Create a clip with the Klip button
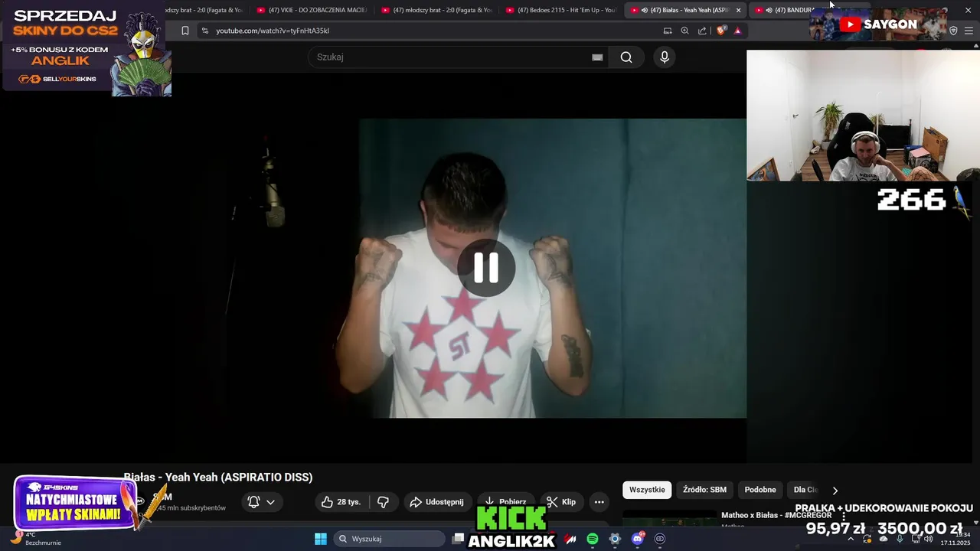 click(x=561, y=502)
